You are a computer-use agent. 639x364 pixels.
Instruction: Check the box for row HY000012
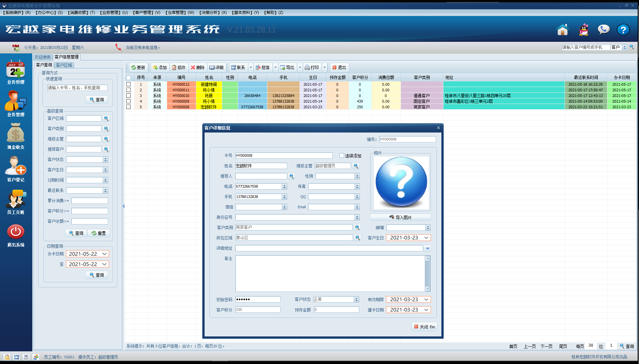(x=128, y=84)
